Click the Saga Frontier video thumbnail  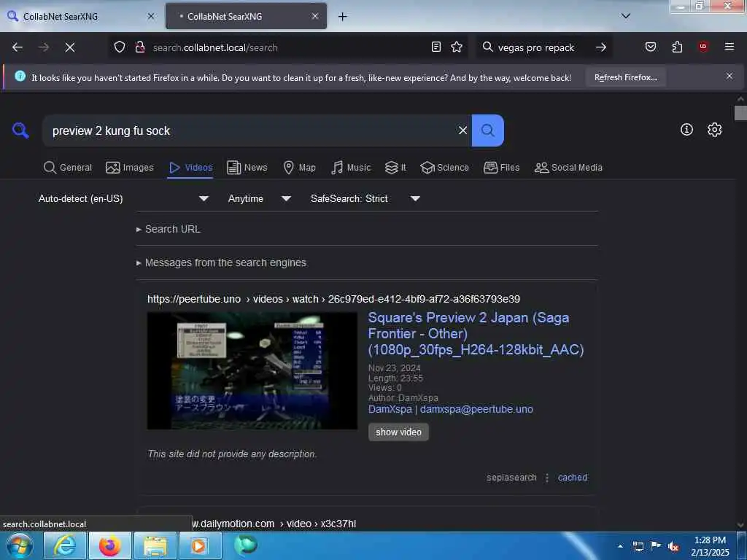(x=252, y=370)
